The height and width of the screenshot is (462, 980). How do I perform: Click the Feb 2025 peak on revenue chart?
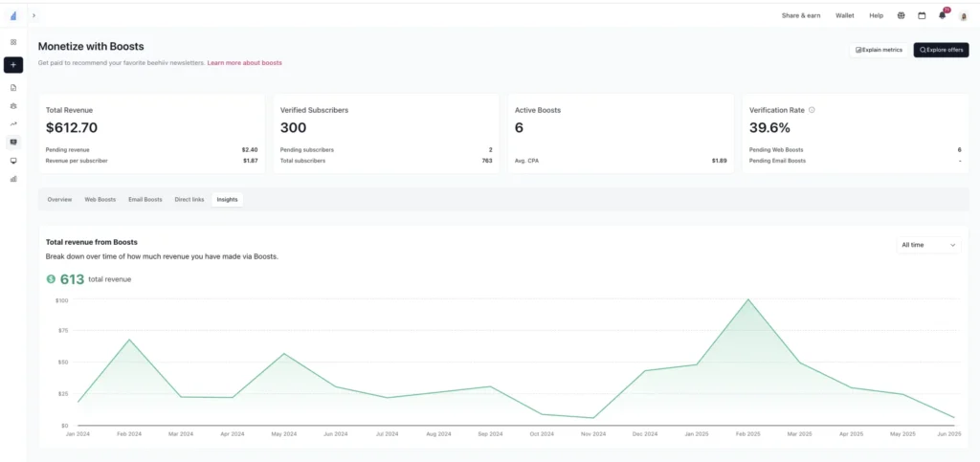coord(747,299)
